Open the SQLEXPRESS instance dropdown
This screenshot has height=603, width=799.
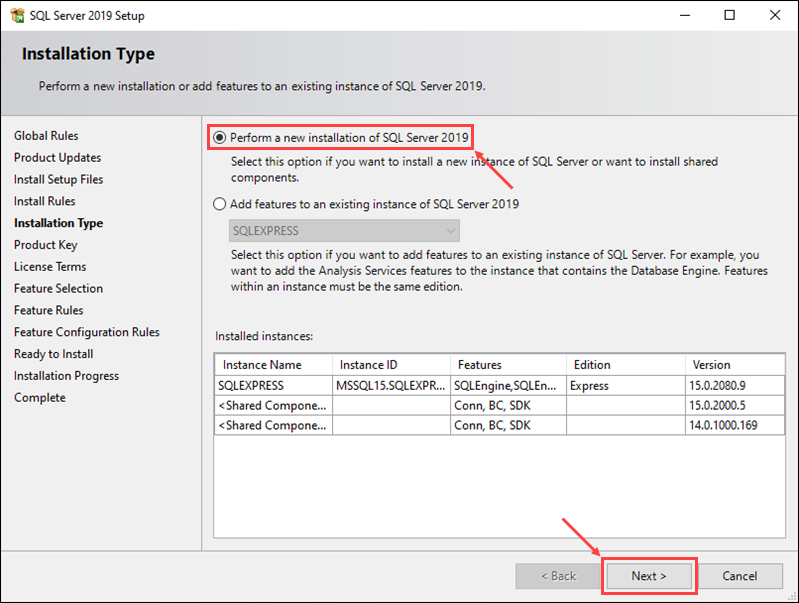[x=344, y=230]
